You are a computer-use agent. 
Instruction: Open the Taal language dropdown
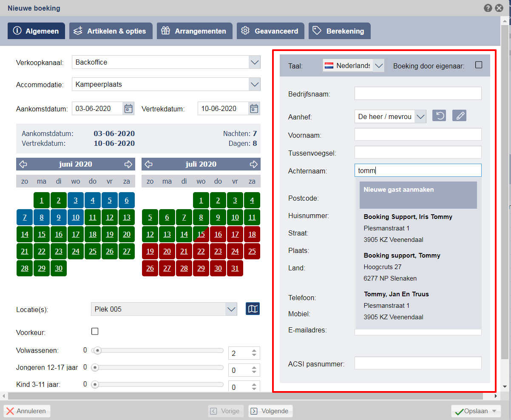click(x=378, y=66)
